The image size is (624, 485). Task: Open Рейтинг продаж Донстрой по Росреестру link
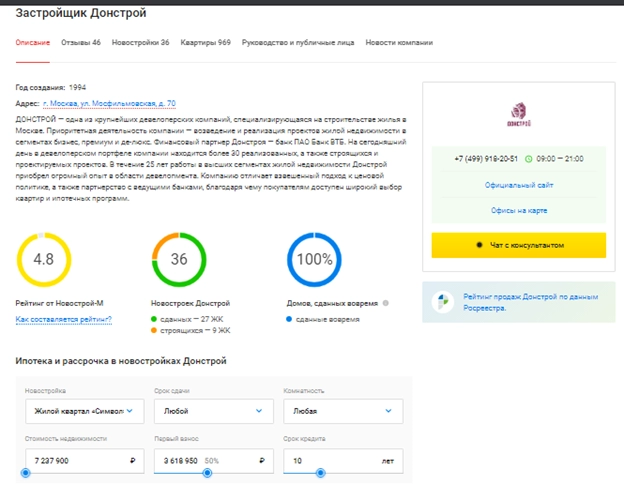tap(530, 302)
